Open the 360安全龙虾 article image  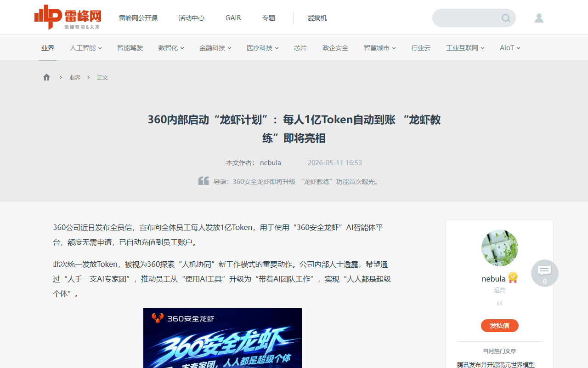222,338
